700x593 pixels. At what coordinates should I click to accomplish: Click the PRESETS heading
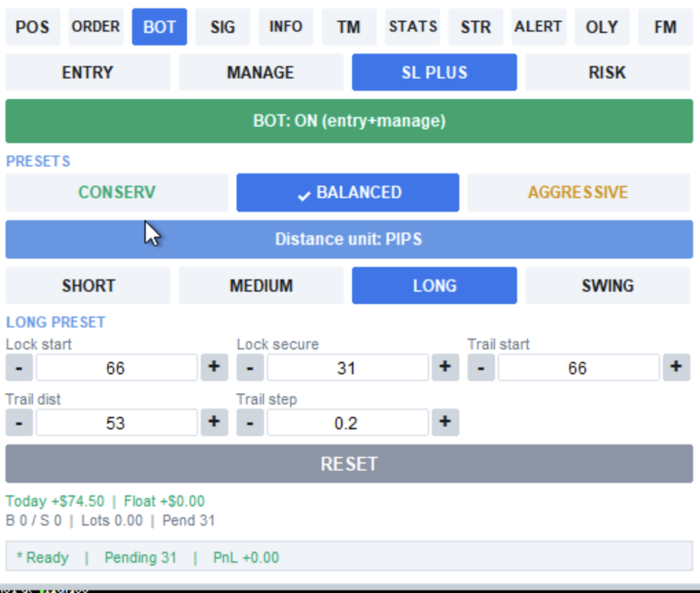pos(38,161)
